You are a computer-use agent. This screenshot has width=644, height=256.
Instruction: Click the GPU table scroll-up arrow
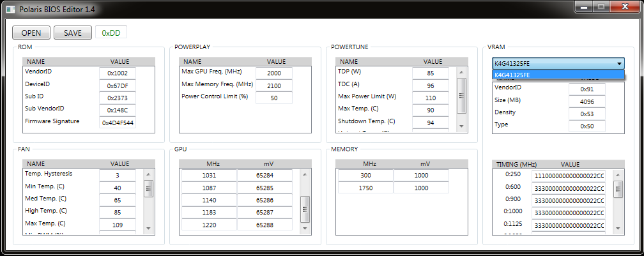coord(305,174)
